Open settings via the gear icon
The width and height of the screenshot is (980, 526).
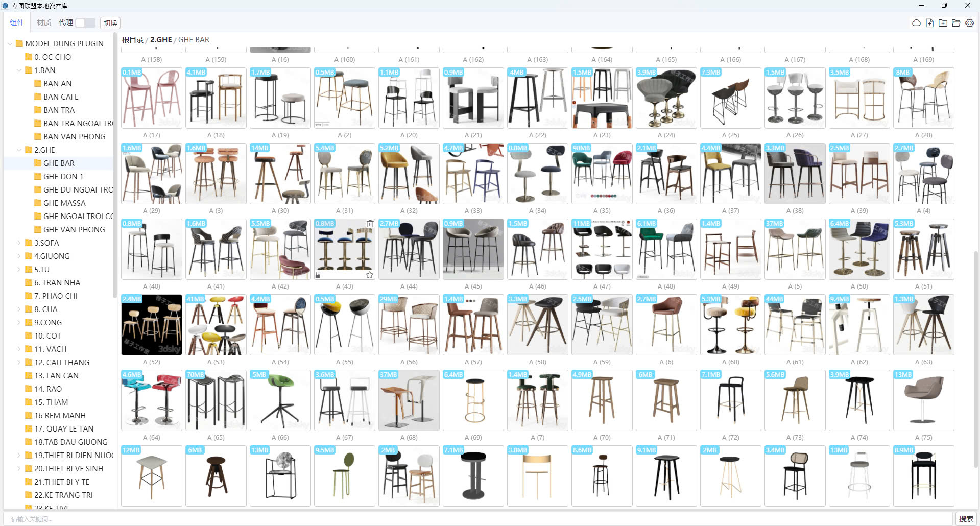[x=969, y=23]
